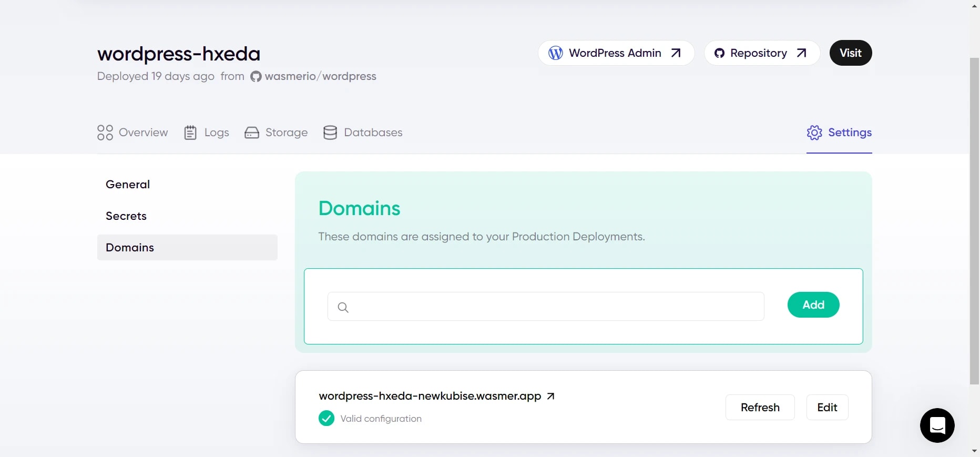This screenshot has width=980, height=457.
Task: Click arrow icon in Repository button
Action: (x=802, y=53)
